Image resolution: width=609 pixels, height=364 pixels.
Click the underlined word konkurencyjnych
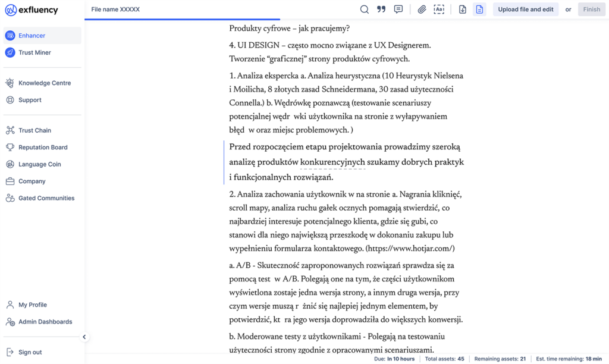pos(332,162)
